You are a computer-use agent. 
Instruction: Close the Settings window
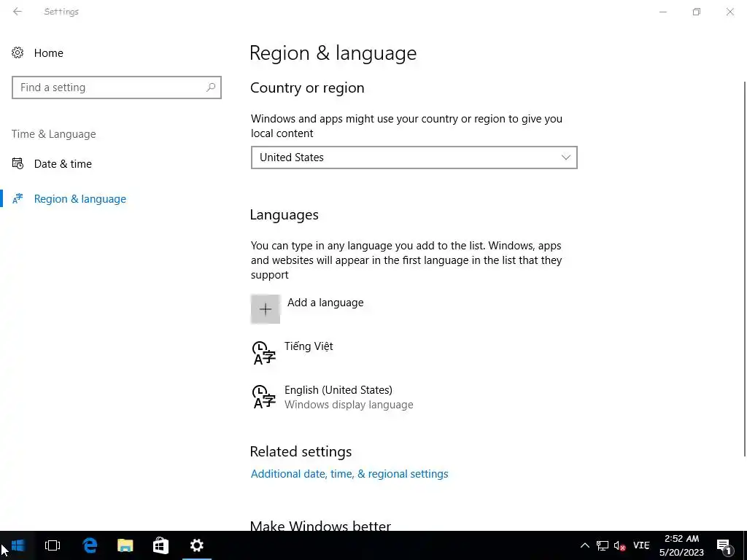729,12
